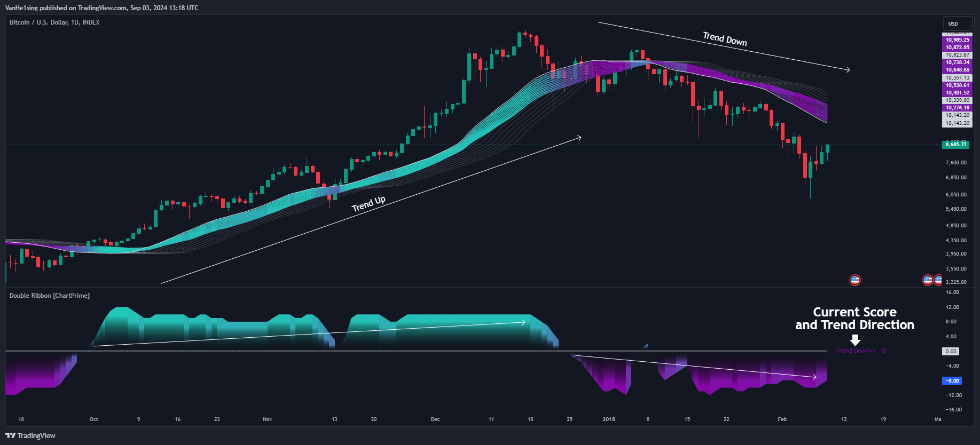Click the purple 'Trend Down>> -8' score label
Screen dimensions: 980x445
[x=861, y=351]
